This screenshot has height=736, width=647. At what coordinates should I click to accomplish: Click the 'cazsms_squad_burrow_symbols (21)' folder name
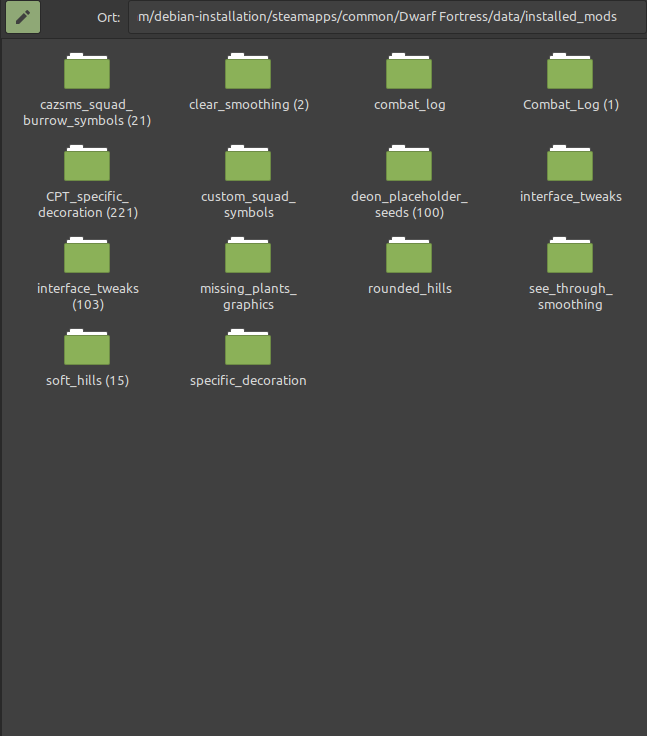point(87,113)
